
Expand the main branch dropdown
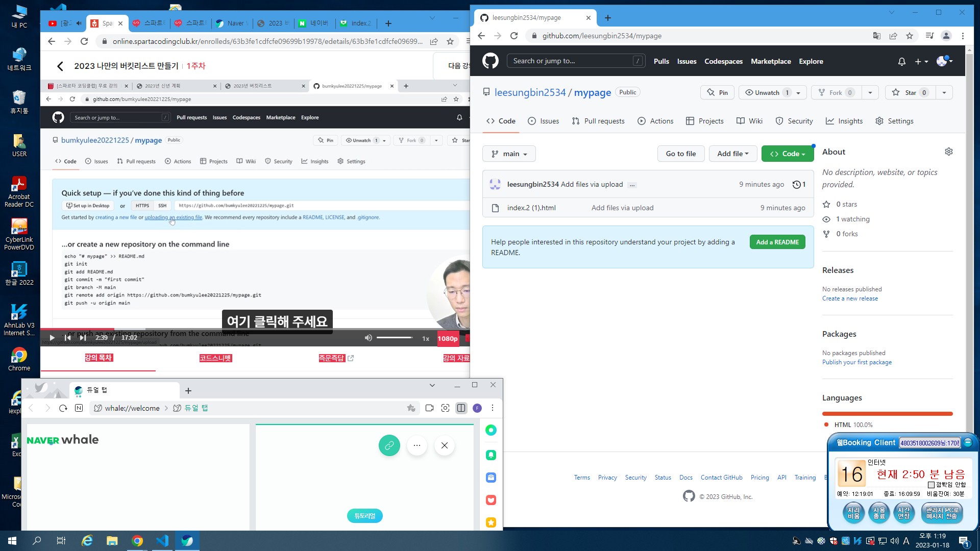click(x=509, y=154)
